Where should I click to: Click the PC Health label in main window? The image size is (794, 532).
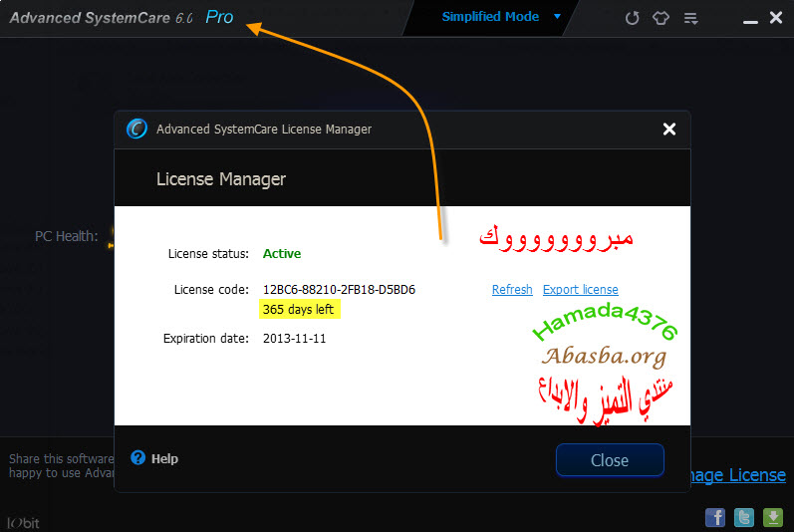pyautogui.click(x=67, y=236)
